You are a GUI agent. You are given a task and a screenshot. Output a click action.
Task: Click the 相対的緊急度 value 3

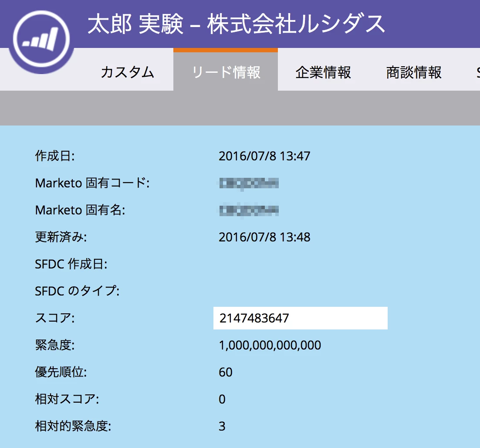pyautogui.click(x=222, y=426)
